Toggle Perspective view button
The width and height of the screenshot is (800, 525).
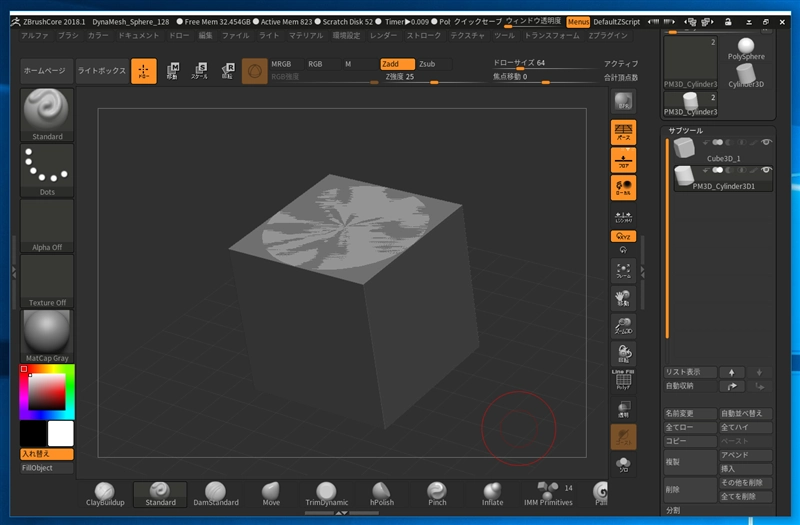point(623,132)
